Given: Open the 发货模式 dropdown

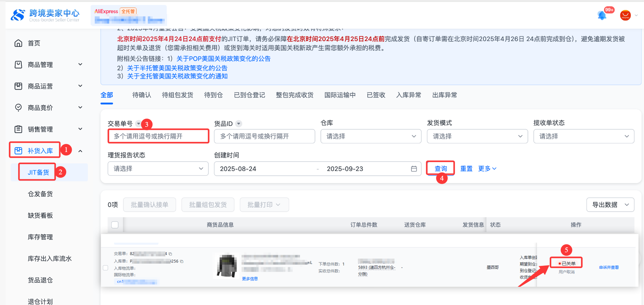Looking at the screenshot, I should tap(477, 136).
